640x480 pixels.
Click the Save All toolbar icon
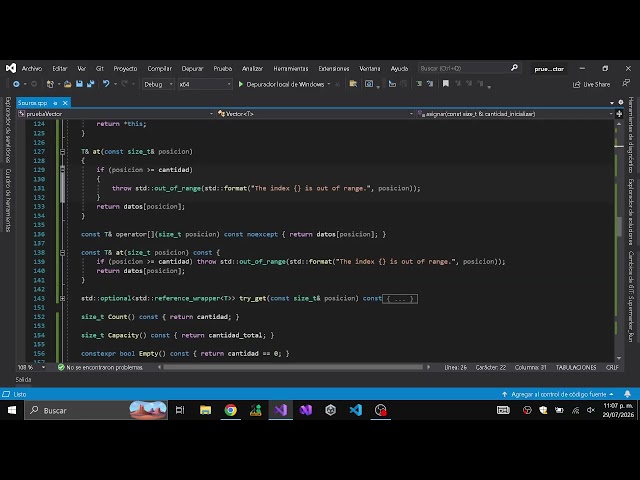coord(91,84)
